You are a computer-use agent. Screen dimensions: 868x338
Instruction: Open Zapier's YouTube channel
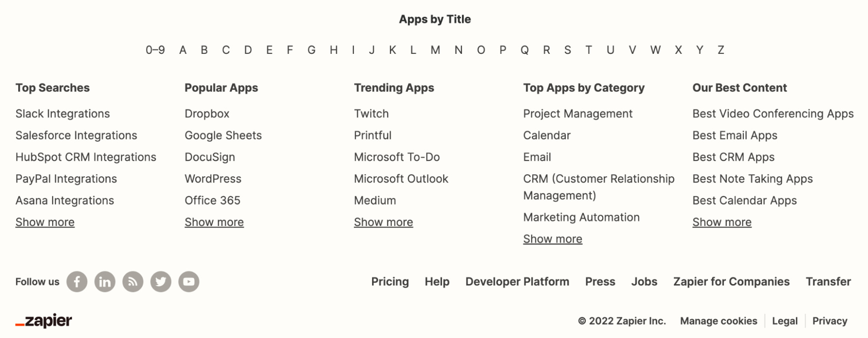[x=188, y=282]
